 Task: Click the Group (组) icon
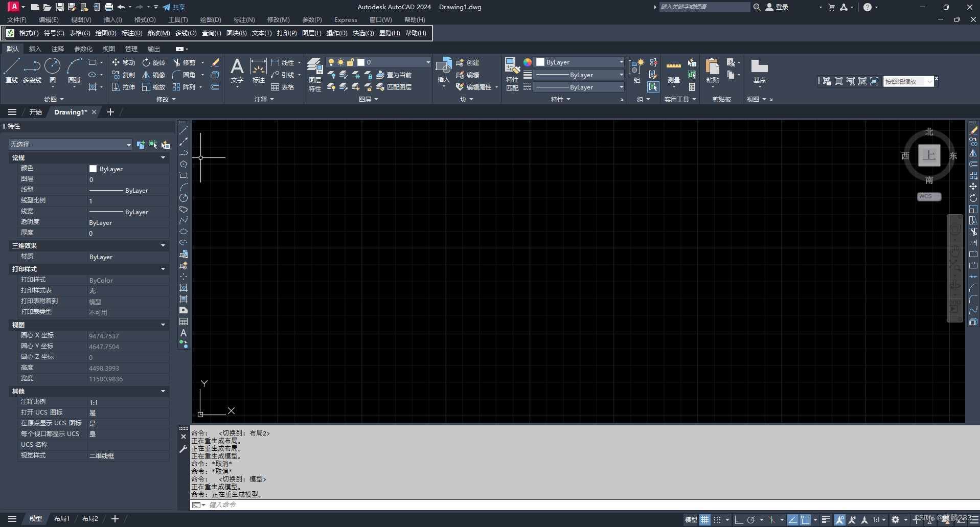[x=636, y=71]
